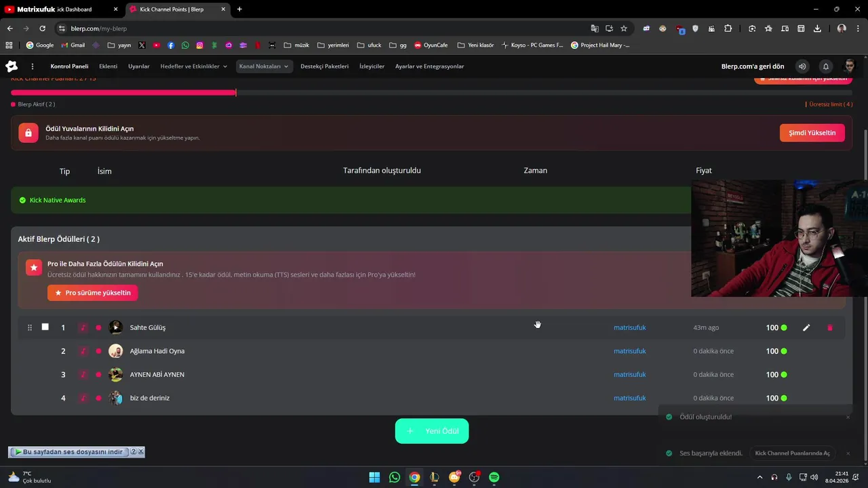Click the Ağlama Hadi Oyna sound thumbnail
Screen dimensions: 868x488
click(116, 351)
